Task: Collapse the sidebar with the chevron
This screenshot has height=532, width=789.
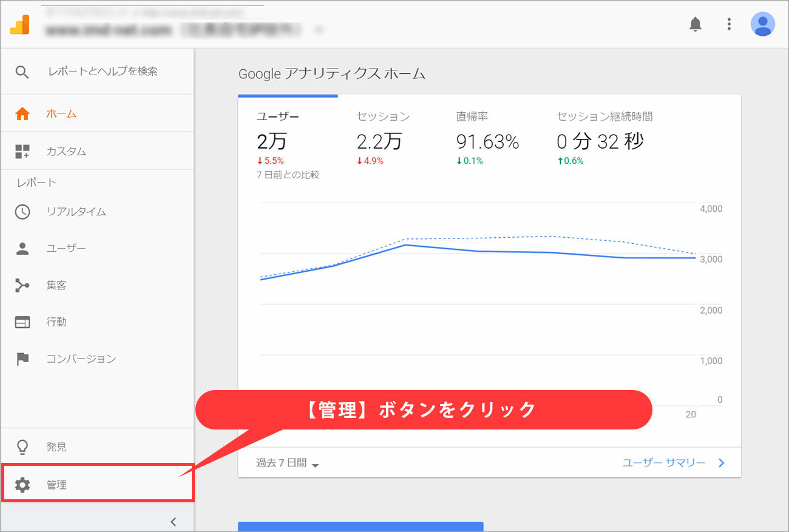Action: tap(173, 521)
